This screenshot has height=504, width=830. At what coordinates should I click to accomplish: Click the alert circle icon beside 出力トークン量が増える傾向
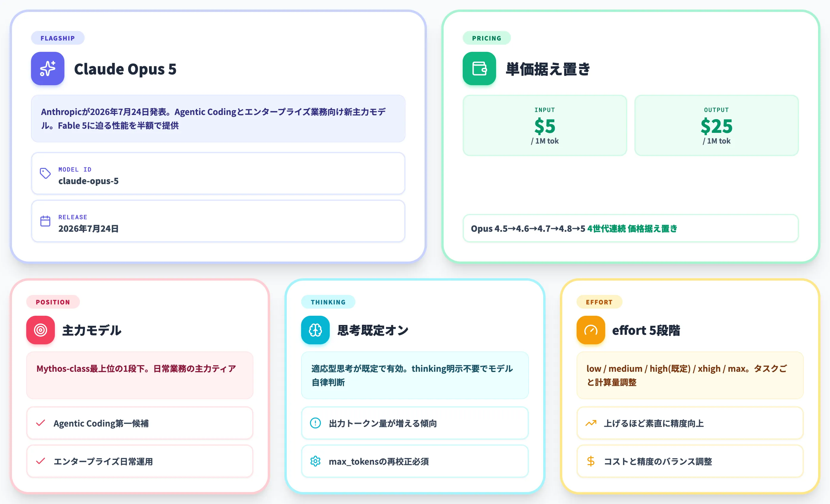pos(315,423)
